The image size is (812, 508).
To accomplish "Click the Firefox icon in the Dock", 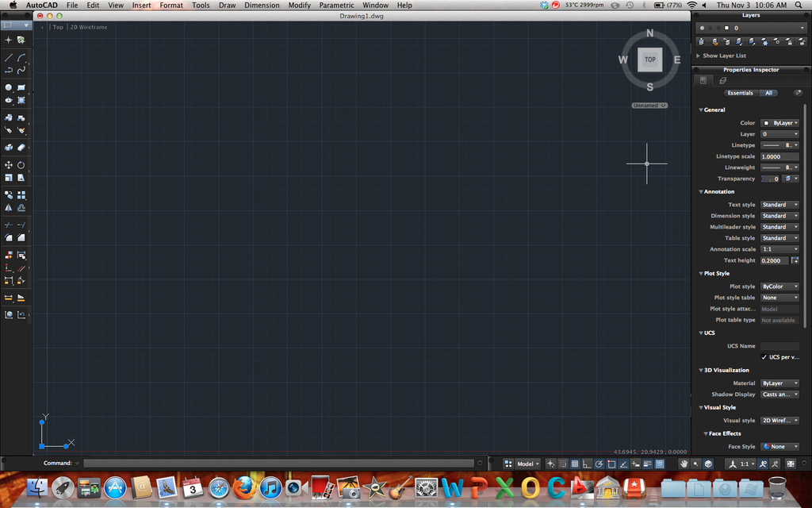I will (x=244, y=487).
